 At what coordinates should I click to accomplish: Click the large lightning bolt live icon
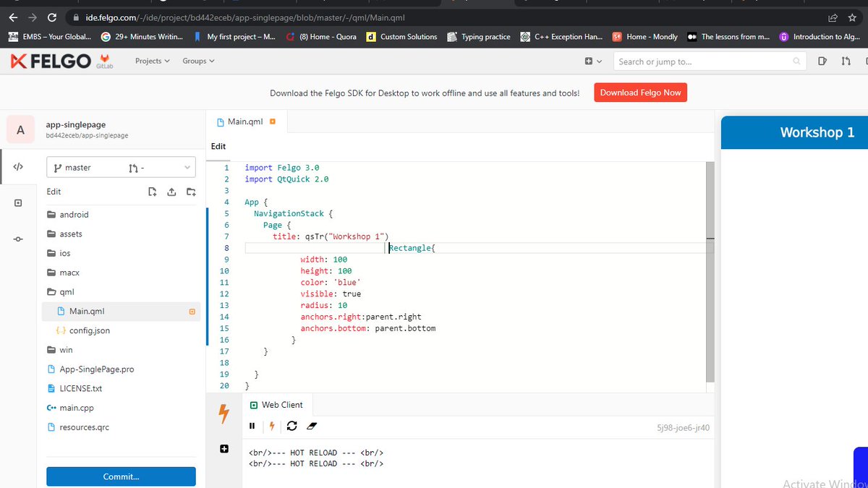pos(224,414)
